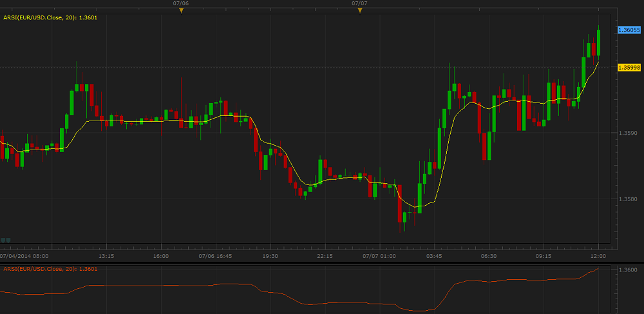The width and height of the screenshot is (644, 314).
Task: Click the yellow 1.35998 indicator value tag
Action: pyautogui.click(x=629, y=68)
